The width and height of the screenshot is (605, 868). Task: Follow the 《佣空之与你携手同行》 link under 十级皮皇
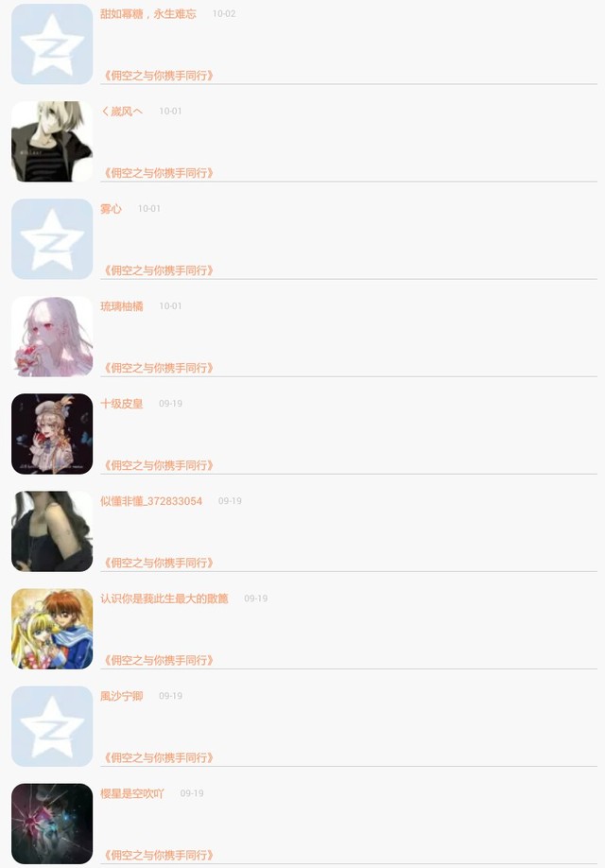pos(159,465)
